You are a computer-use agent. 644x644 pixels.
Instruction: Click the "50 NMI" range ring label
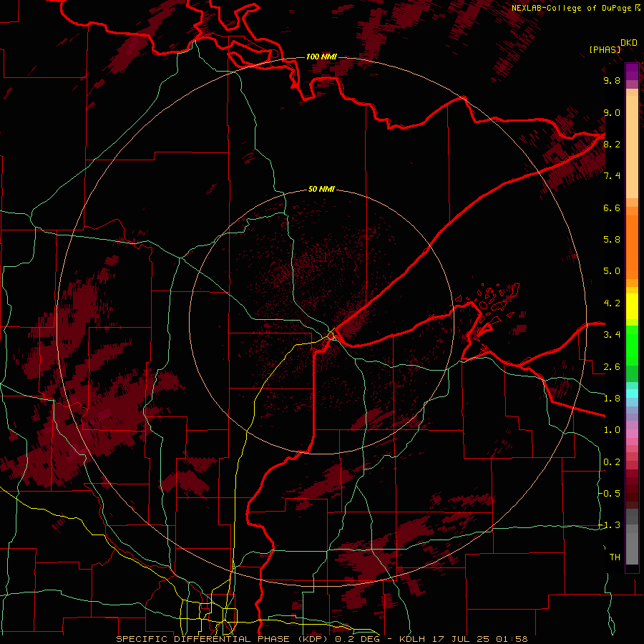point(321,190)
